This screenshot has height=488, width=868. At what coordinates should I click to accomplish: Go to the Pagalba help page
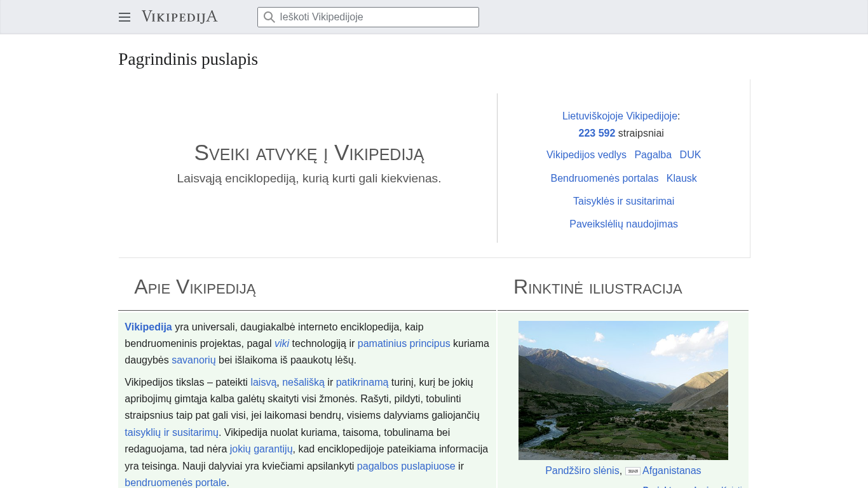click(x=653, y=154)
